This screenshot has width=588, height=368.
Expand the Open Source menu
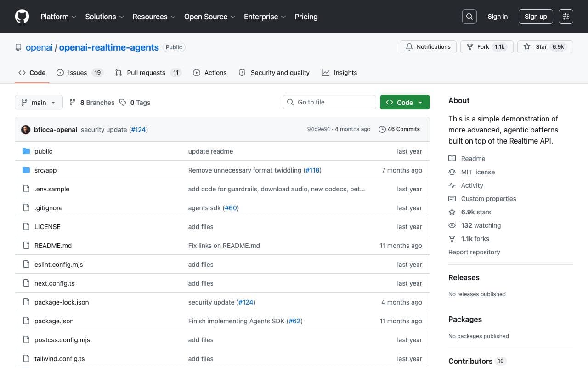coord(209,17)
